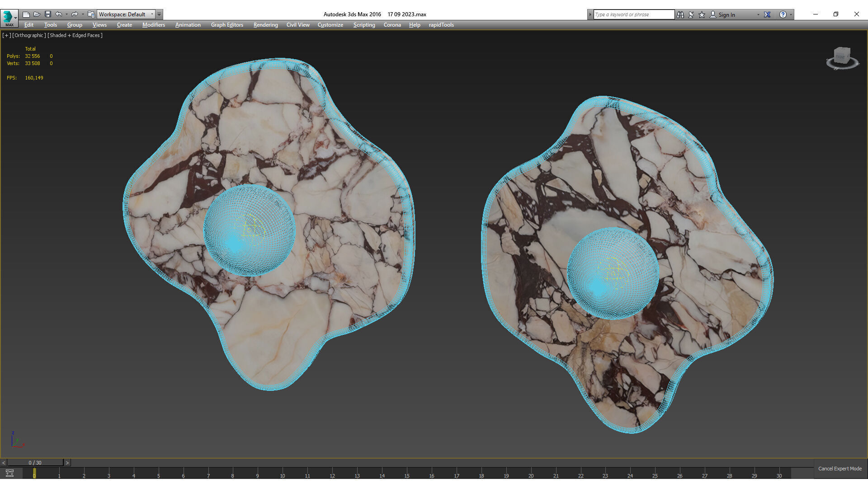The width and height of the screenshot is (868, 488).
Task: Expand the Redo history dropdown arrow
Action: pos(82,14)
